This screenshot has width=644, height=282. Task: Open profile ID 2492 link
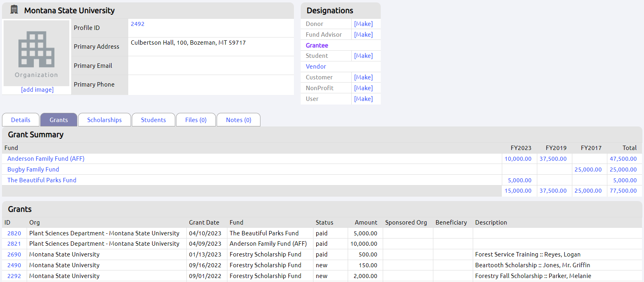137,24
